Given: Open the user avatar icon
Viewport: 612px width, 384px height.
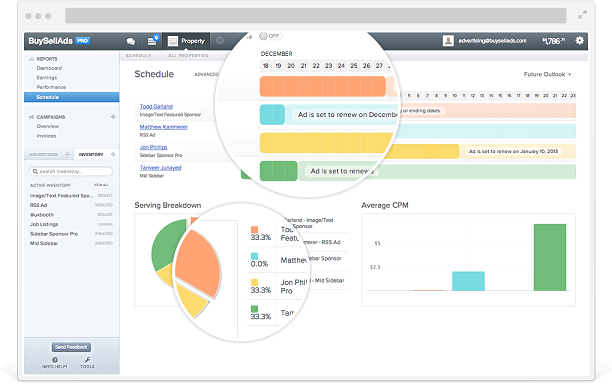Looking at the screenshot, I should pos(448,41).
